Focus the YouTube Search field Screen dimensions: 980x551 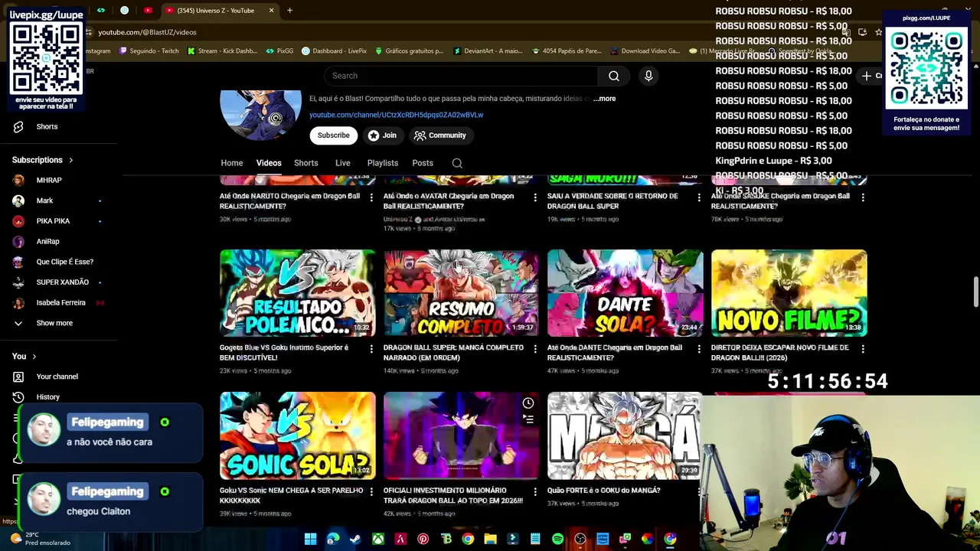coord(461,76)
